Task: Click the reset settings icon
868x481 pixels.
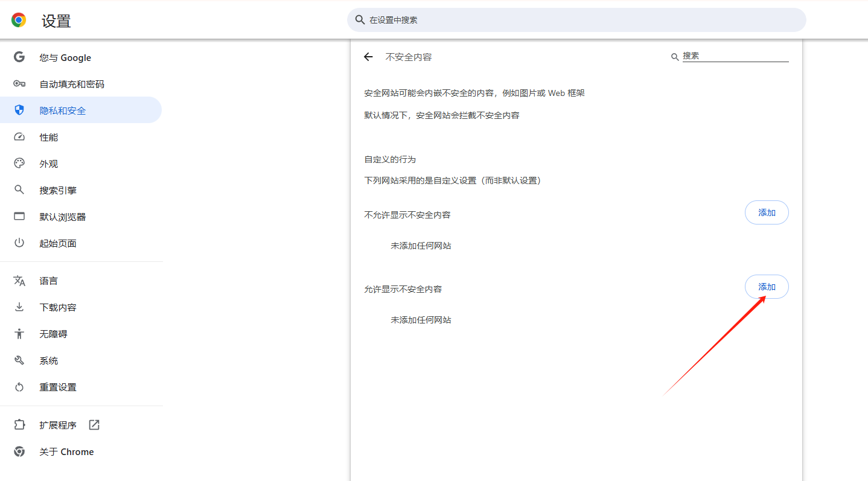Action: click(x=19, y=387)
